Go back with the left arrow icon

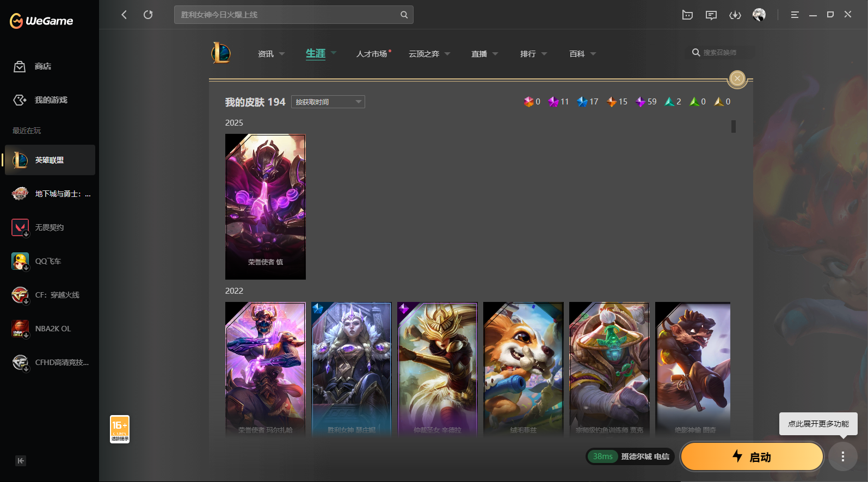(124, 15)
